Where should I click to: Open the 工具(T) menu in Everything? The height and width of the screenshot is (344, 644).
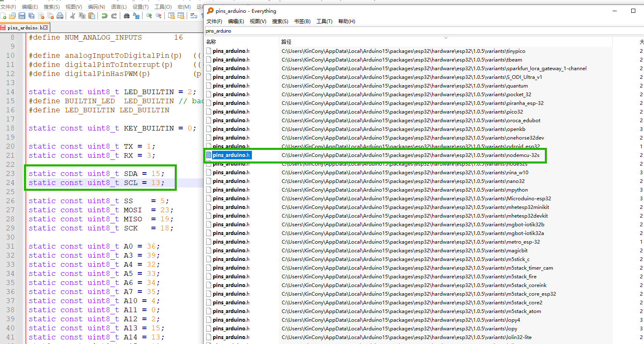tap(324, 21)
